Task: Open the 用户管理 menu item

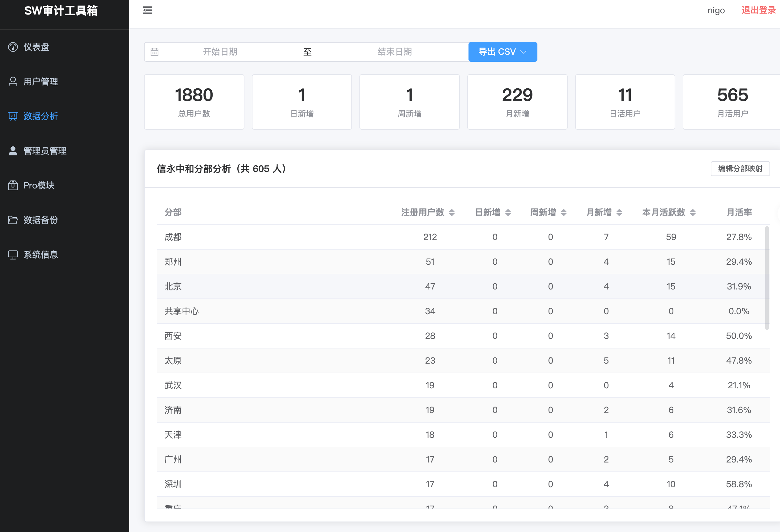Action: pos(40,82)
